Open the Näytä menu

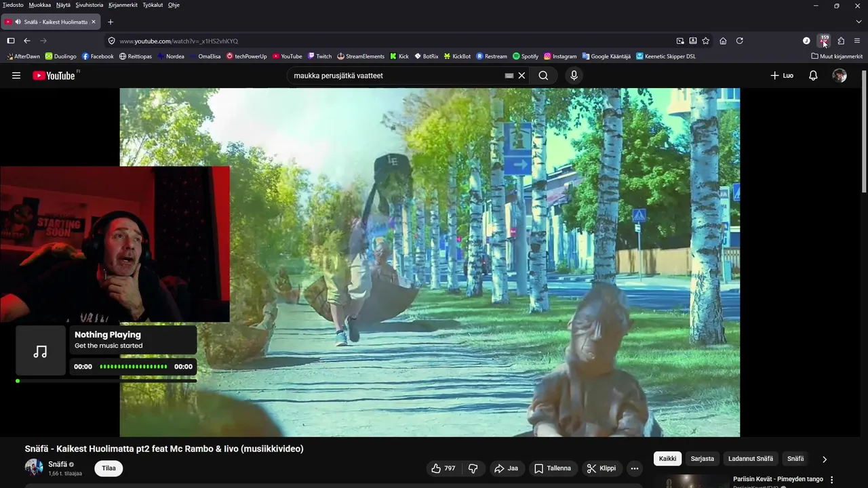click(63, 5)
